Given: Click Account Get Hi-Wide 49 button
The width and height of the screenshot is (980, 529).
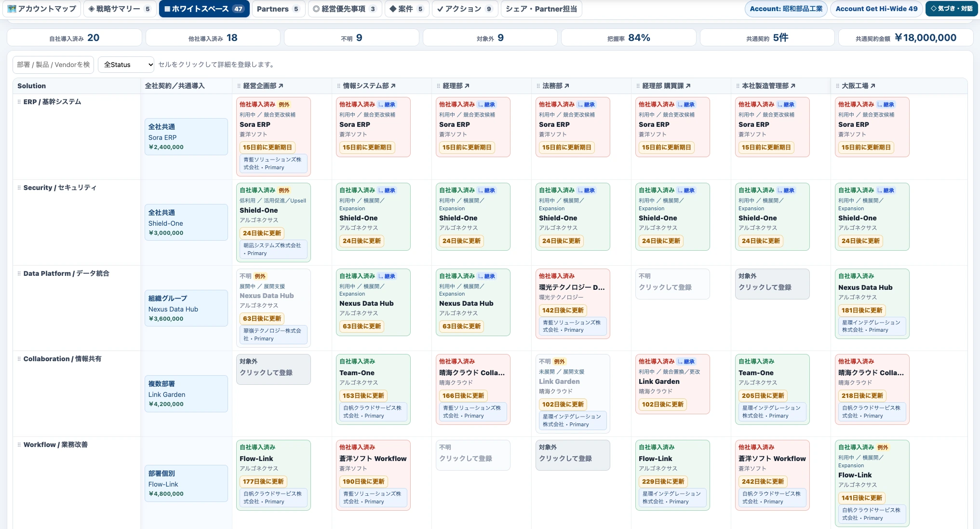Looking at the screenshot, I should click(x=876, y=9).
